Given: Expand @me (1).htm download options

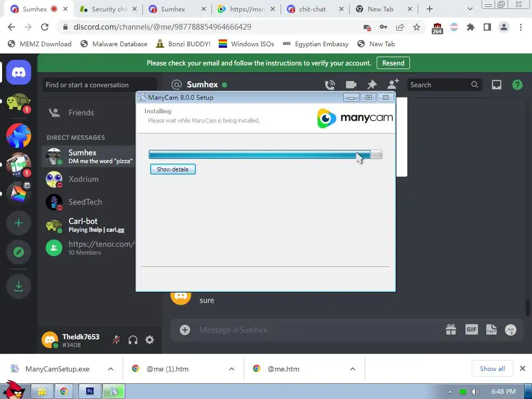Looking at the screenshot, I should 232,369.
